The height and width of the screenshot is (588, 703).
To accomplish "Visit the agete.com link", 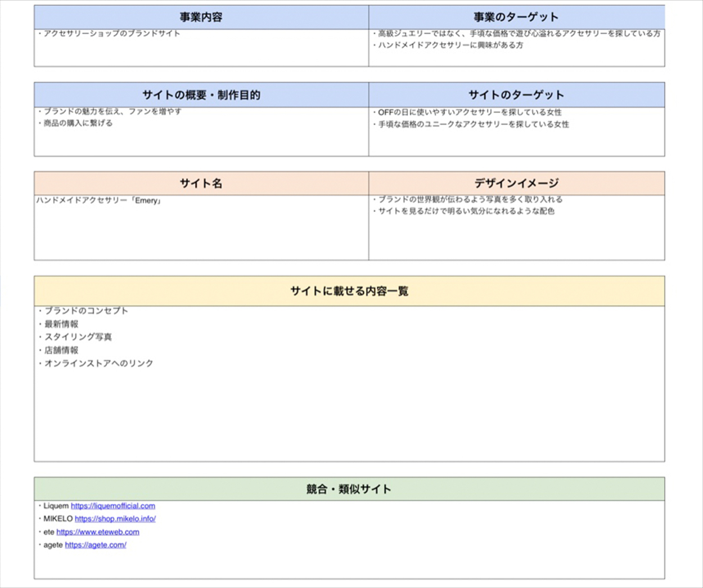I will [95, 545].
